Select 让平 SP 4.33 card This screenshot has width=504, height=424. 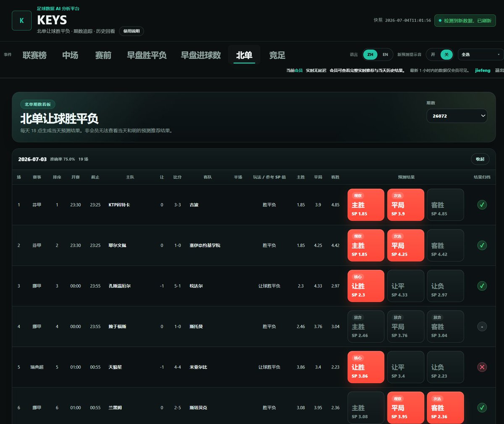pyautogui.click(x=406, y=286)
